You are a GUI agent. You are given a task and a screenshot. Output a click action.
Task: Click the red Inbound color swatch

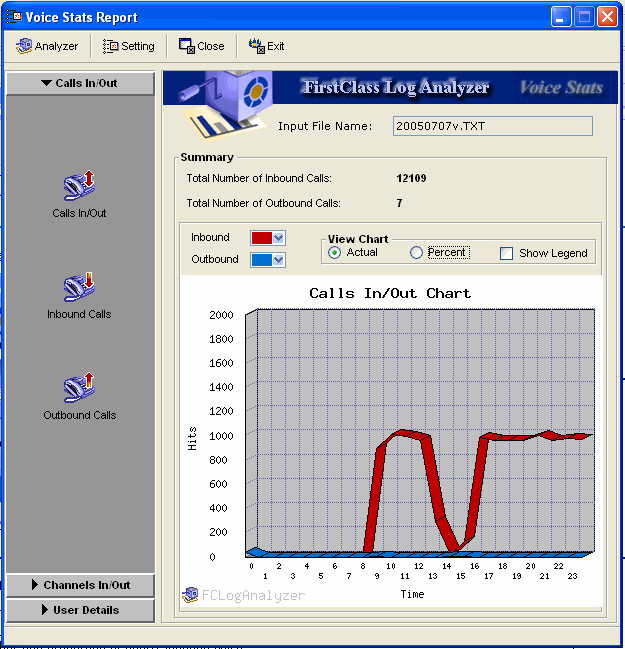coord(261,238)
